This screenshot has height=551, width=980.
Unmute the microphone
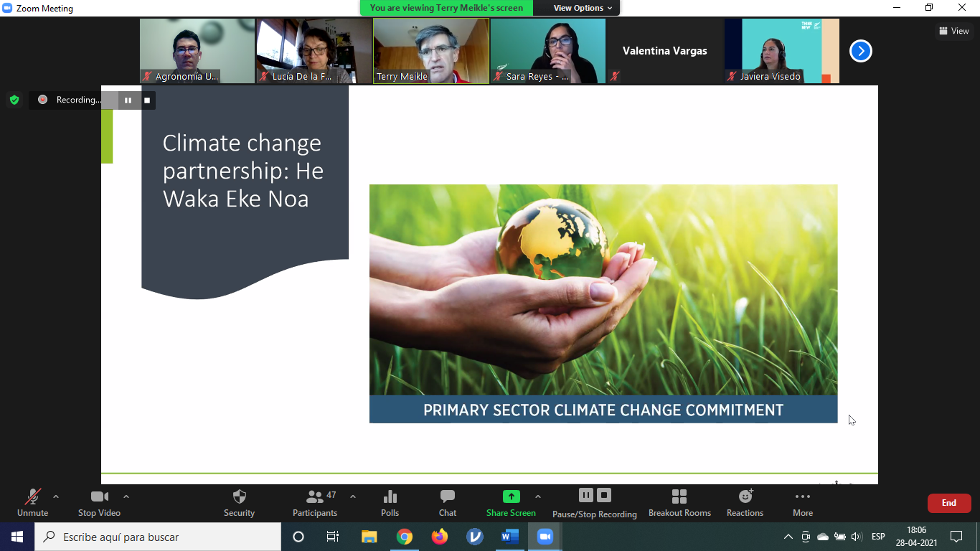coord(33,503)
